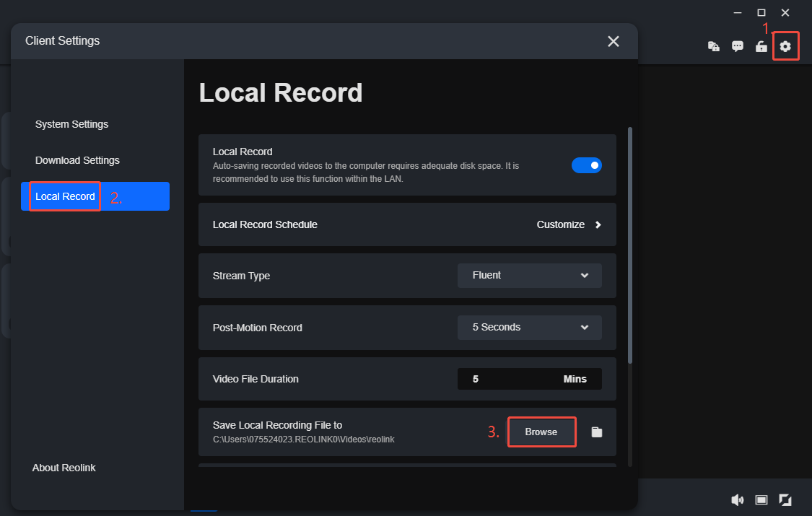Select the Local Record sidebar entry
The width and height of the screenshot is (812, 516).
[x=65, y=196]
